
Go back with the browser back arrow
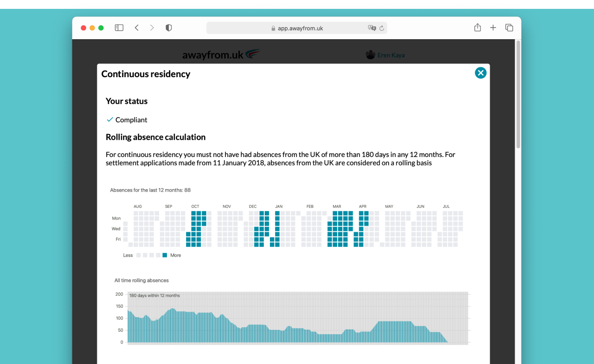tap(137, 28)
